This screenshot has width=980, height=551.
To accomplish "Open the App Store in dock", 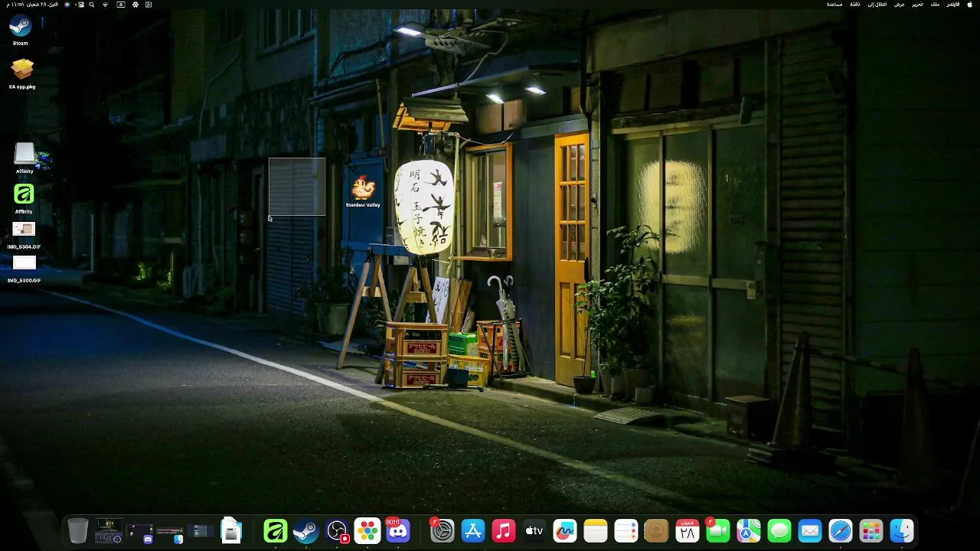I will click(x=473, y=530).
